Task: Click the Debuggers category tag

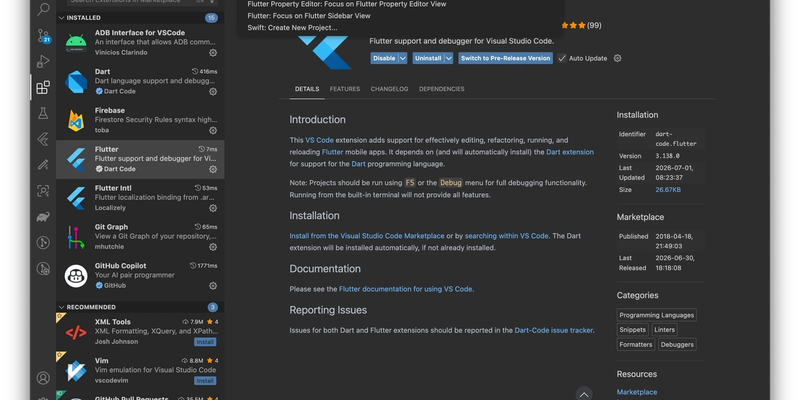Action: [x=677, y=344]
